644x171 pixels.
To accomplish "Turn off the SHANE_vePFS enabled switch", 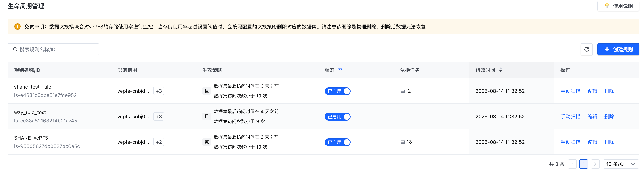I will point(337,142).
